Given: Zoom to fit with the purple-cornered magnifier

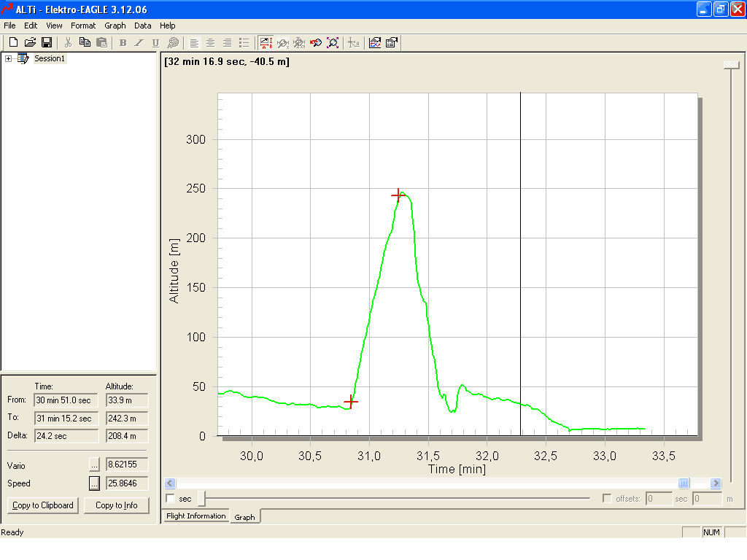Looking at the screenshot, I should coord(333,43).
